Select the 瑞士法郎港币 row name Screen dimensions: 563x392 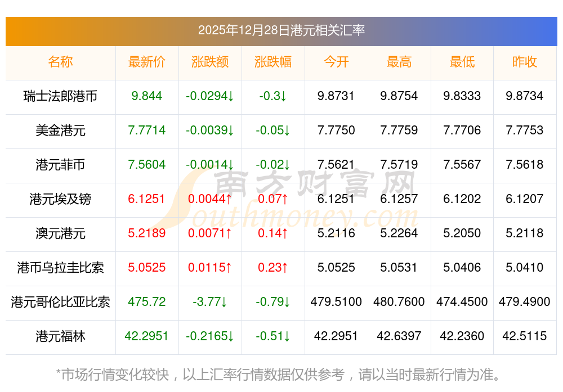tap(60, 96)
